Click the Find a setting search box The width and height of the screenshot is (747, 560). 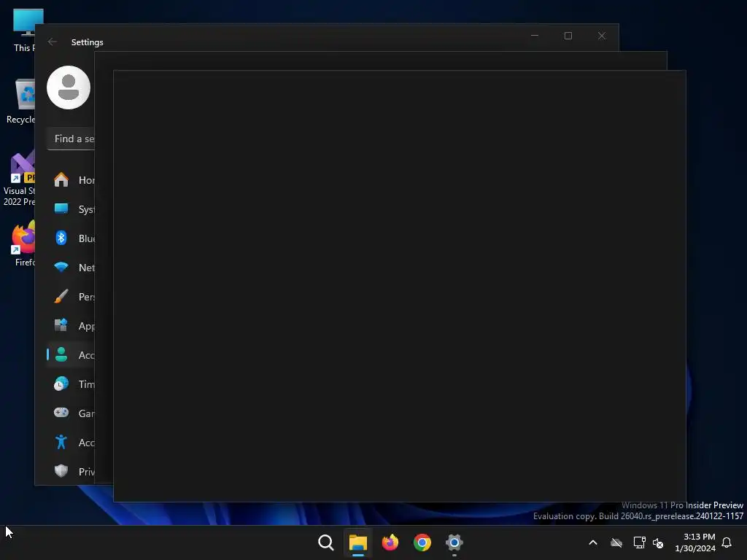71,139
